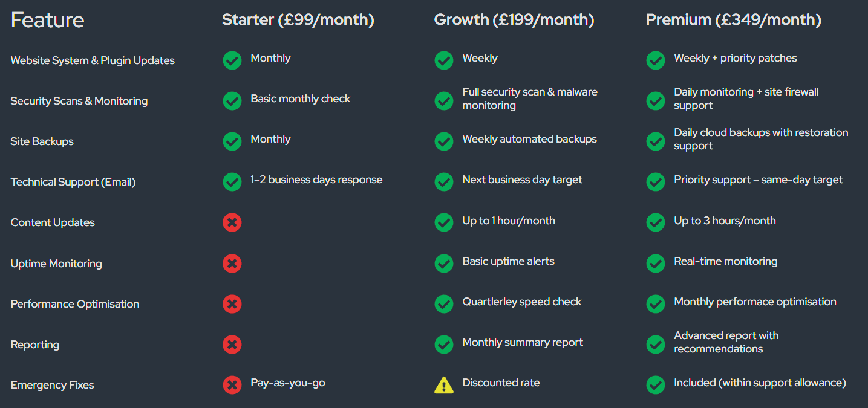Image resolution: width=868 pixels, height=408 pixels.
Task: Click the Quartlerley speed check text
Action: [522, 302]
